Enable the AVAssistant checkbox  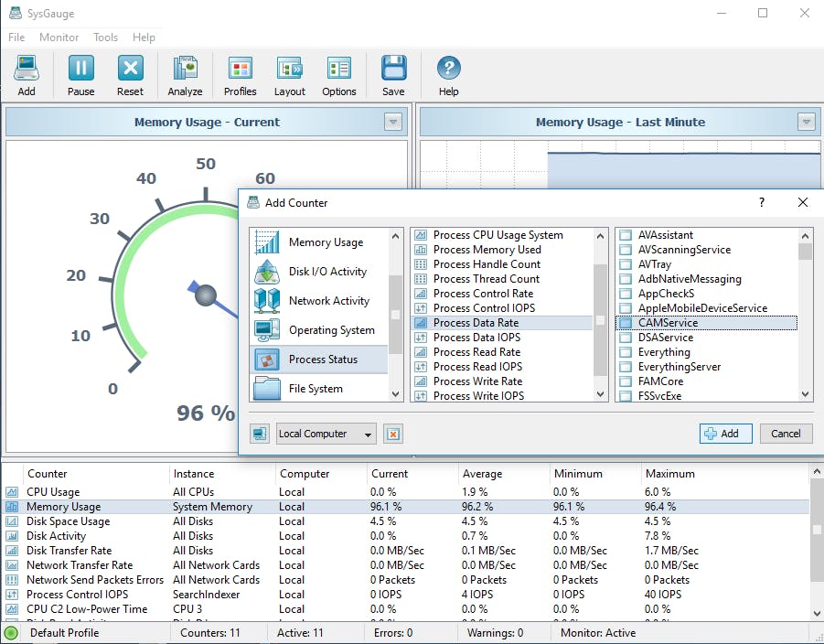click(x=626, y=235)
